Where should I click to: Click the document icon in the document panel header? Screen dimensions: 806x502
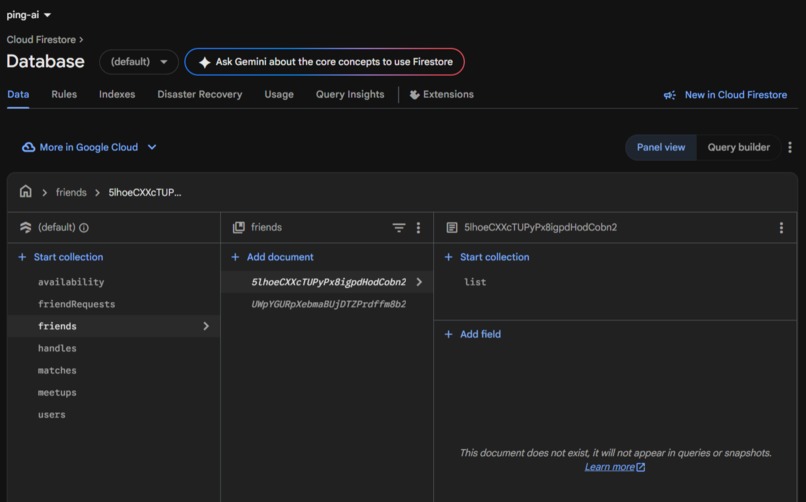click(x=452, y=227)
